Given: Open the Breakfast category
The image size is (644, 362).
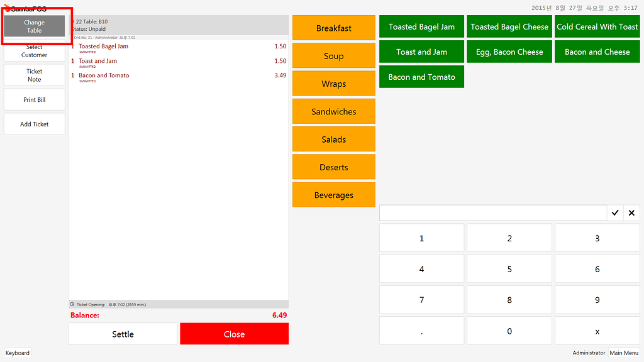Looking at the screenshot, I should (333, 28).
